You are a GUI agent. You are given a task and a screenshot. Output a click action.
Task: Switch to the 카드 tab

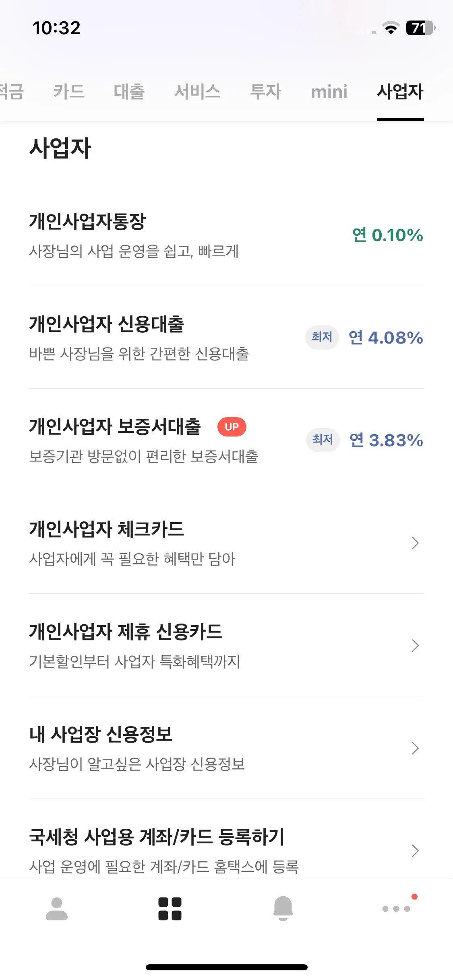(x=69, y=92)
